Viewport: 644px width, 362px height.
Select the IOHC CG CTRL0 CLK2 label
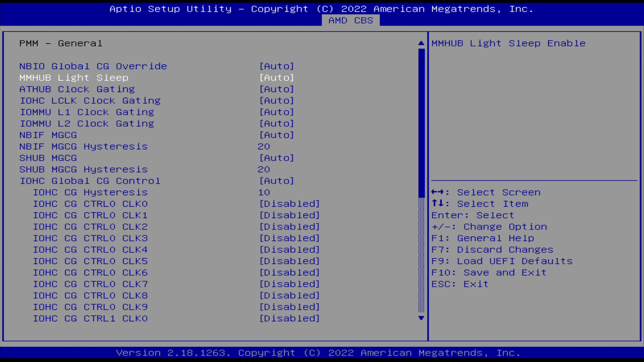coord(90,227)
